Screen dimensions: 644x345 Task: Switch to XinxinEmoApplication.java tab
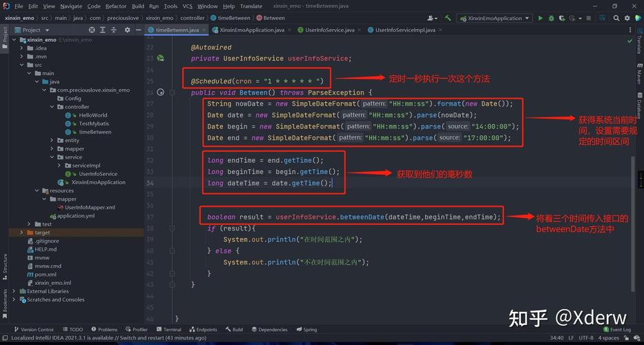[x=252, y=30]
